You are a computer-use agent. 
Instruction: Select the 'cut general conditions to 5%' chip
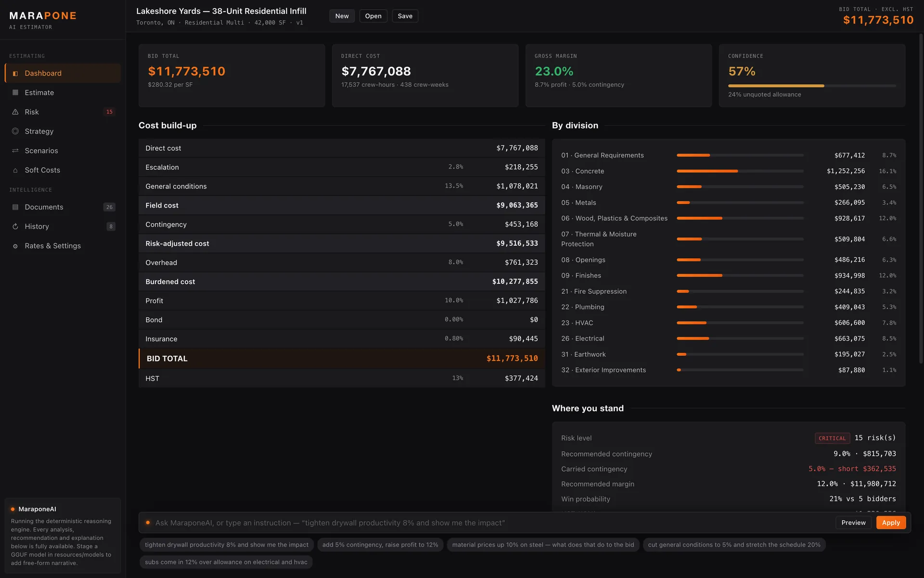click(734, 545)
